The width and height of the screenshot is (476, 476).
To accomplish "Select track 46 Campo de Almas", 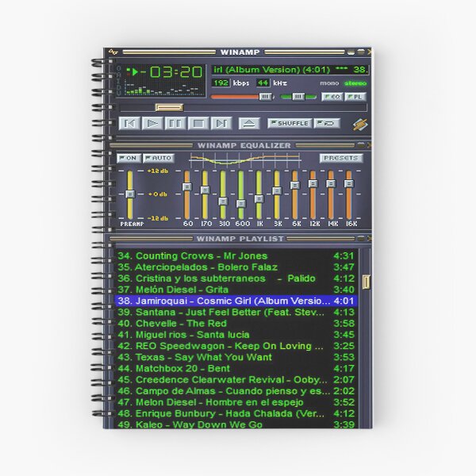I will [x=236, y=390].
